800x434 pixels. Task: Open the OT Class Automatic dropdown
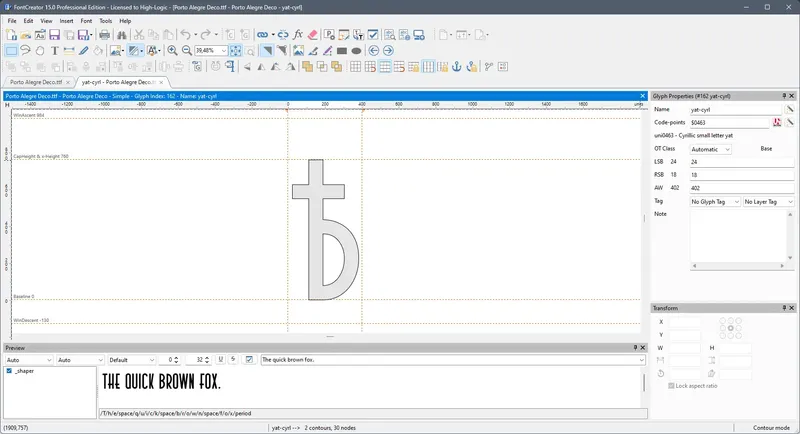(711, 149)
